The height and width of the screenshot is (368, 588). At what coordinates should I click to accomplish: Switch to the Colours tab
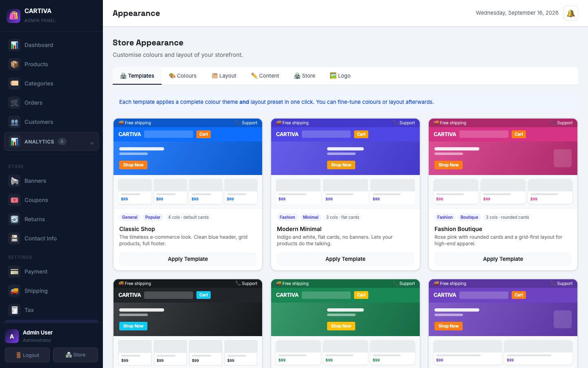(183, 76)
